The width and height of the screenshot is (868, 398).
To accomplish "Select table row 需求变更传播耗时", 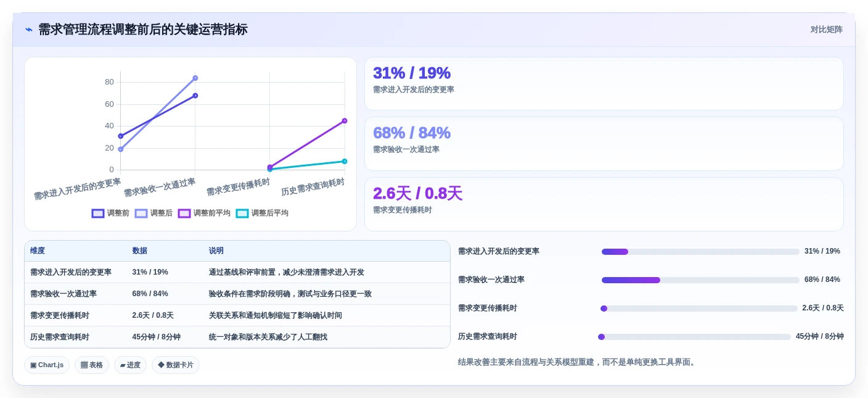I will coord(237,315).
